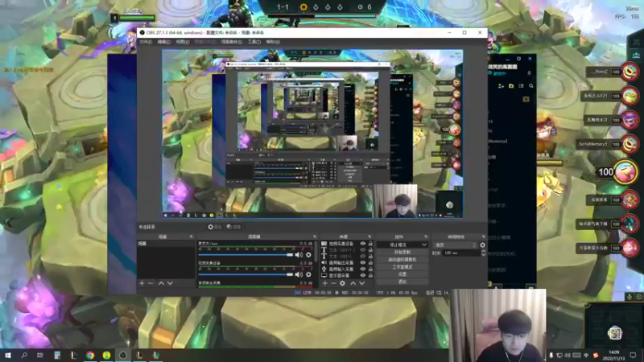Move scene up arrow in Scenes panel
Image resolution: width=644 pixels, height=362 pixels.
click(x=161, y=283)
